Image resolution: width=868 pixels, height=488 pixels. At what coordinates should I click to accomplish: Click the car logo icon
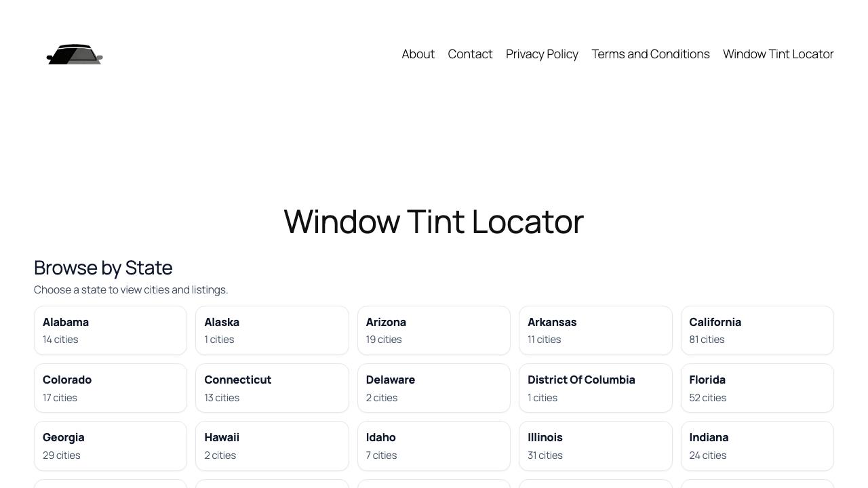click(75, 54)
